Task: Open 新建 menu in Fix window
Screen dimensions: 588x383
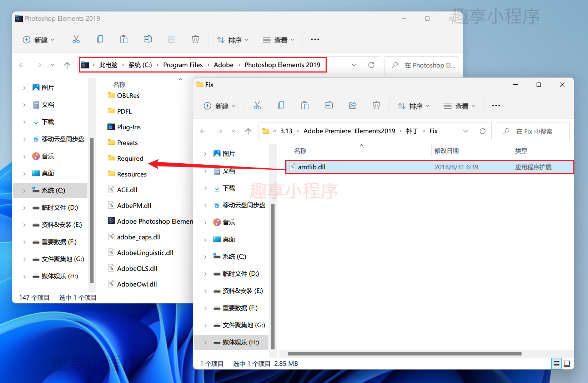Action: [219, 106]
